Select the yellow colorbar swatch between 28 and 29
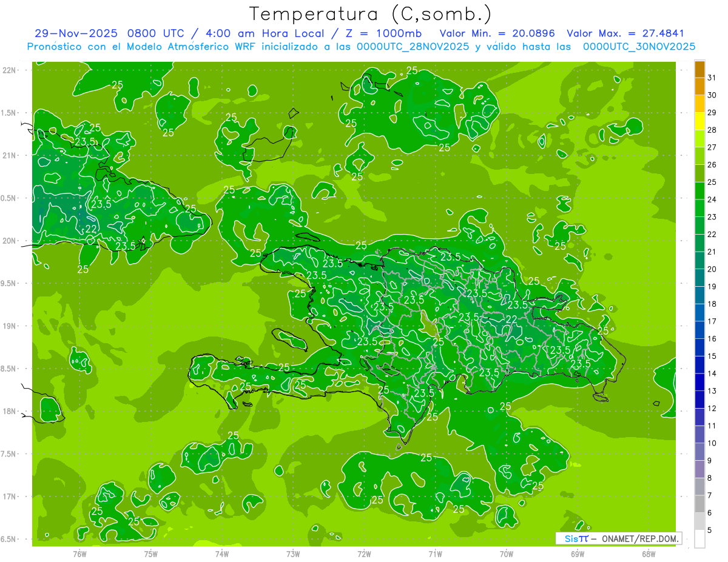The width and height of the screenshot is (728, 562). click(699, 121)
